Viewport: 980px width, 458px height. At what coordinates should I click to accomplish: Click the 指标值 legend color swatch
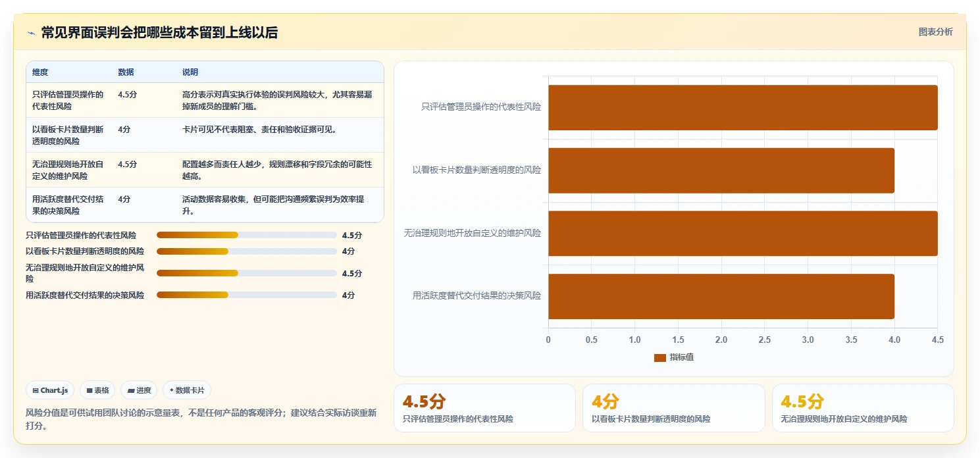(x=660, y=357)
